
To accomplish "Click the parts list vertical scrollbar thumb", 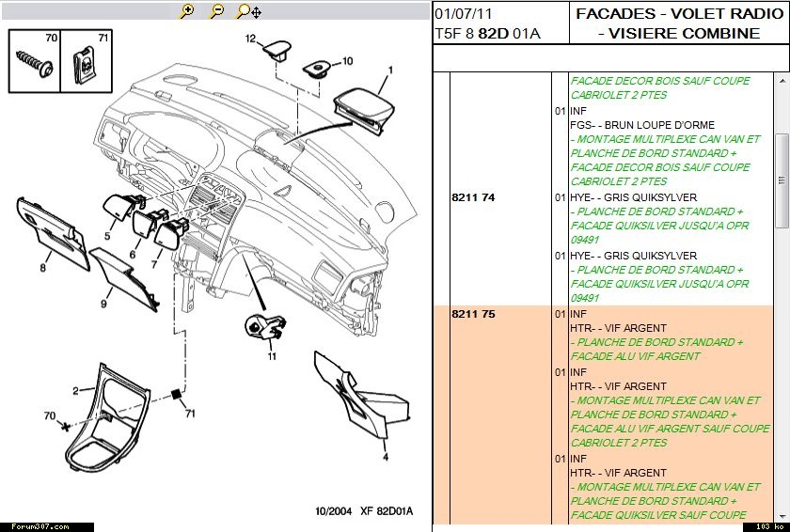I will point(782,179).
